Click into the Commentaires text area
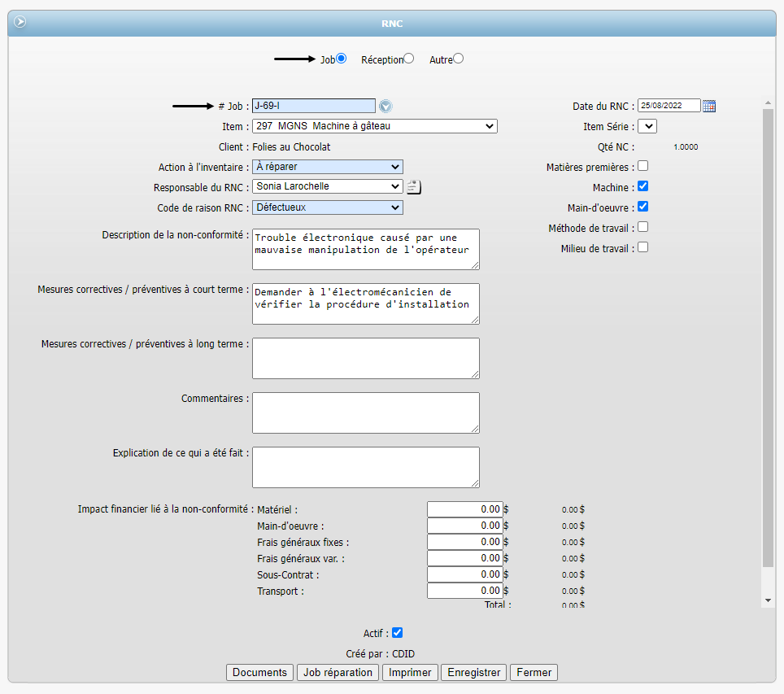784x694 pixels. pos(365,412)
